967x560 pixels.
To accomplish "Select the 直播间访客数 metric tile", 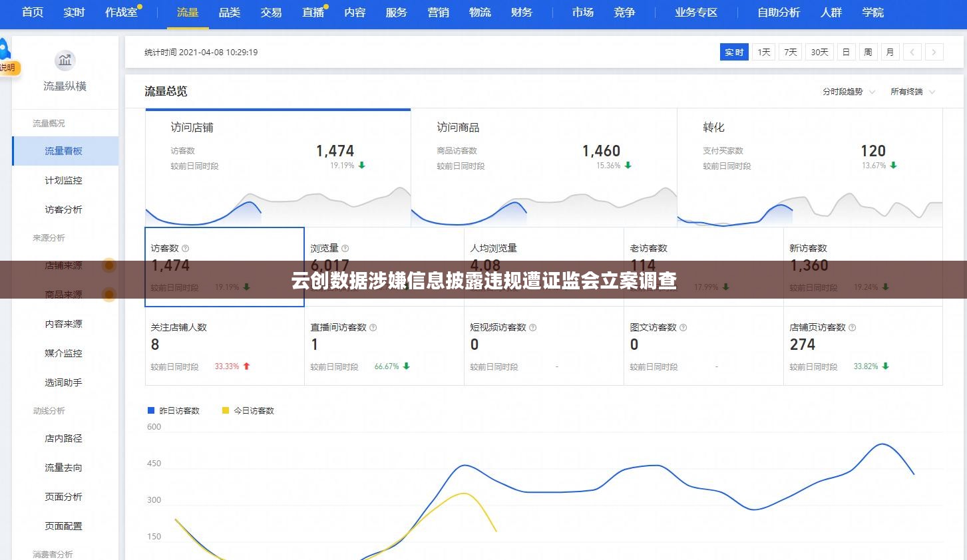I will pos(384,346).
